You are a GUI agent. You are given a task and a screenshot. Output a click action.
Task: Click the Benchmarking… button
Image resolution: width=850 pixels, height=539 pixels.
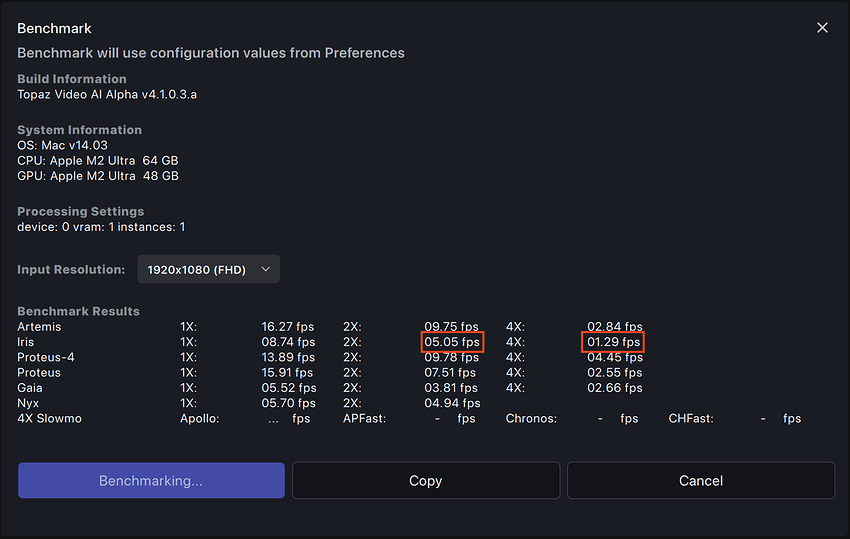point(151,480)
